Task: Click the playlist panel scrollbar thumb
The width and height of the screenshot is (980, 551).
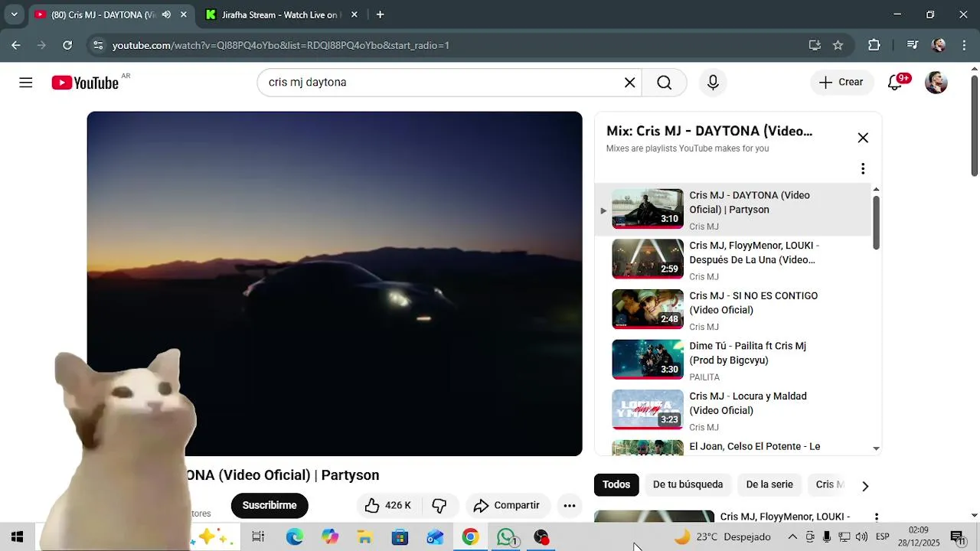Action: coord(876,222)
